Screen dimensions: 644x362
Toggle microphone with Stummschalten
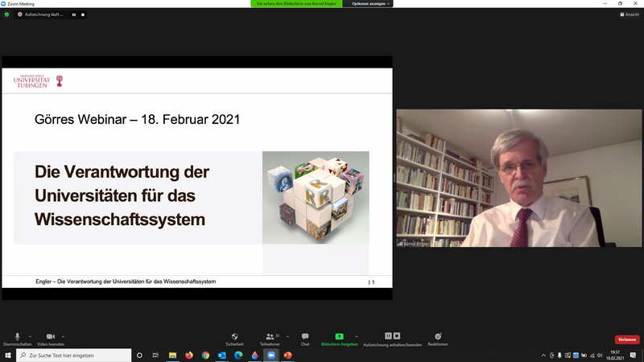click(x=17, y=338)
